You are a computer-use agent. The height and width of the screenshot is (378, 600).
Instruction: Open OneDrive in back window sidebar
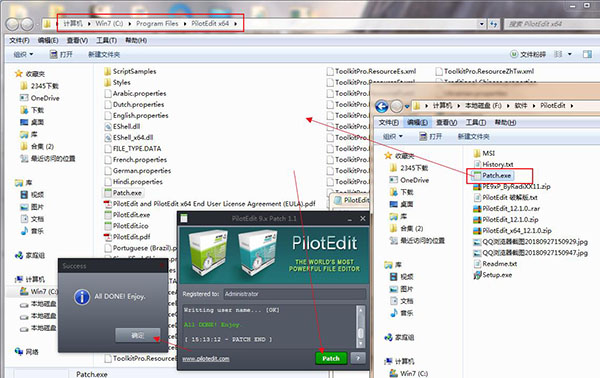[40, 98]
